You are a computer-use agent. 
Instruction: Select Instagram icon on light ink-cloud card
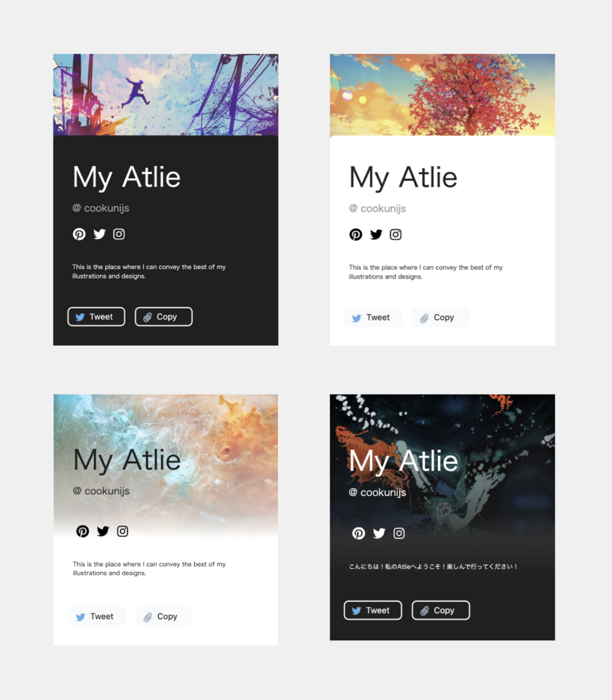point(123,532)
